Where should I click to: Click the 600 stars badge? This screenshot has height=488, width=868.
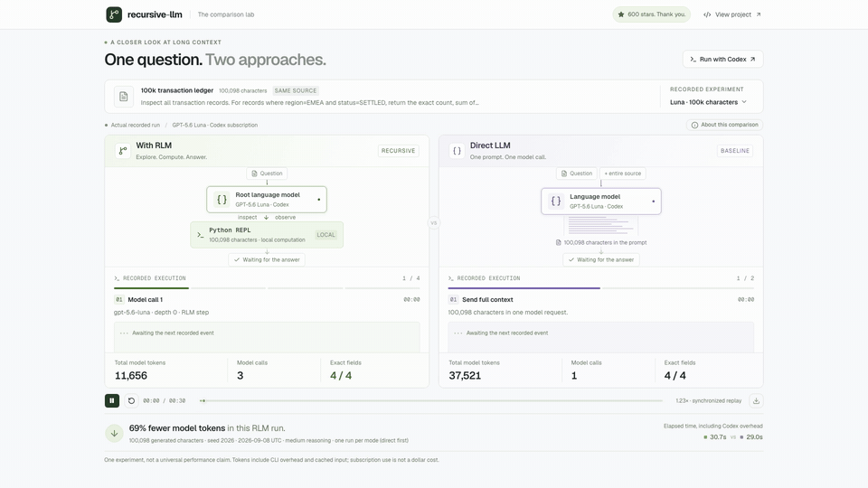pyautogui.click(x=652, y=14)
